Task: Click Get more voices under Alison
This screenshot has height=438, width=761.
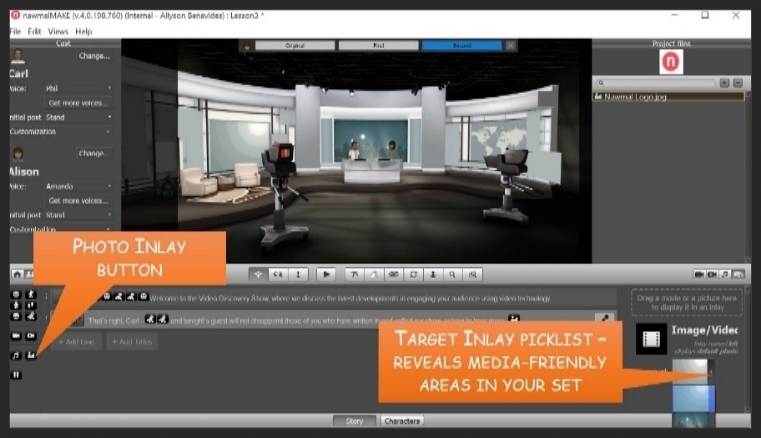Action: click(79, 201)
